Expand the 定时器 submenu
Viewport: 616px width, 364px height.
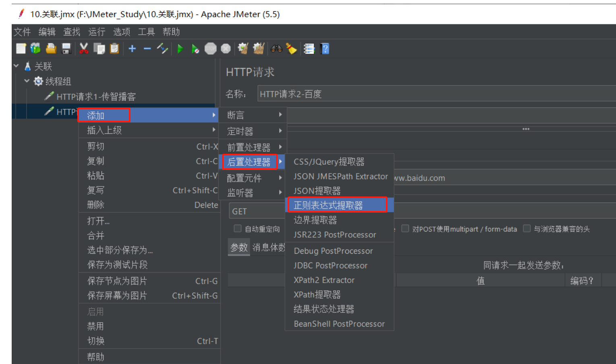point(253,131)
